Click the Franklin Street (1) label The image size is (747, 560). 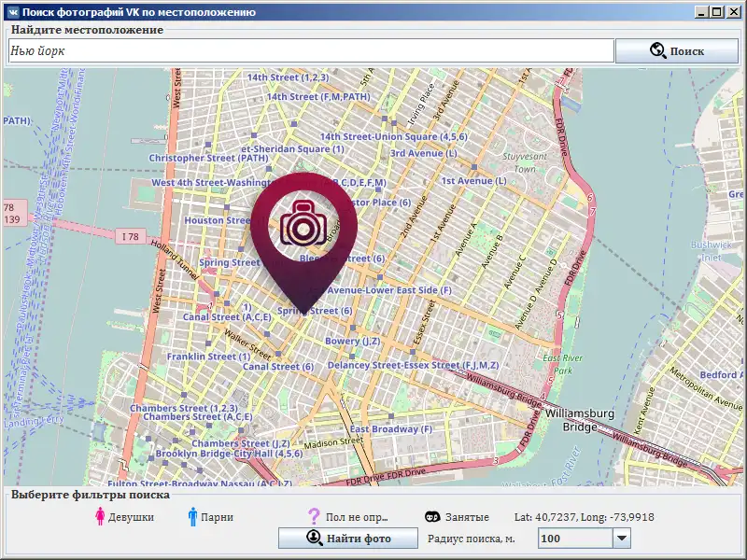pyautogui.click(x=208, y=357)
